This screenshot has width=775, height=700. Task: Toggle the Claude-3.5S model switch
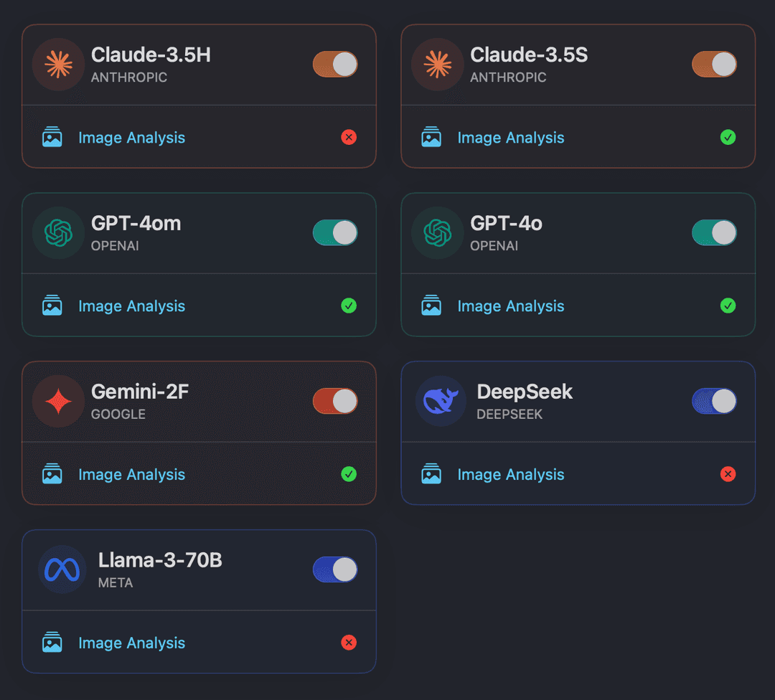point(714,65)
